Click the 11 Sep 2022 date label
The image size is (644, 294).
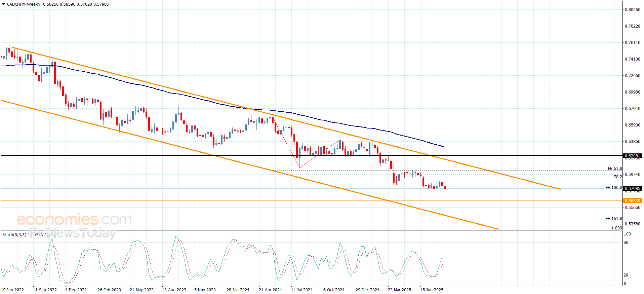click(x=45, y=290)
